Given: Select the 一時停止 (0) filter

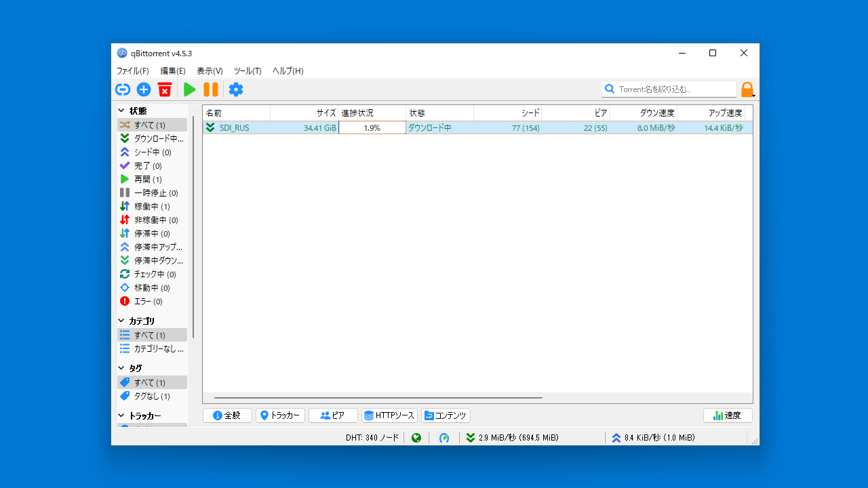Looking at the screenshot, I should click(152, 192).
